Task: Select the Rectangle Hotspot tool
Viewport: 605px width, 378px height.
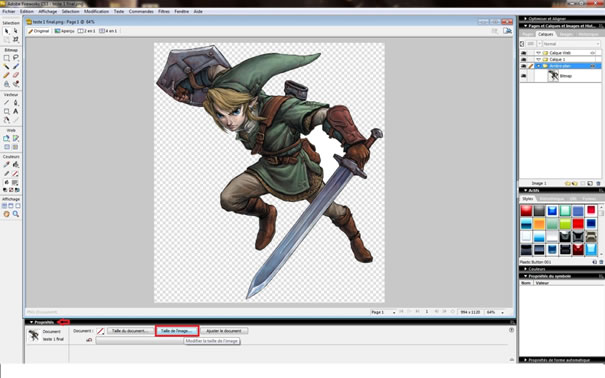Action: tap(7, 138)
